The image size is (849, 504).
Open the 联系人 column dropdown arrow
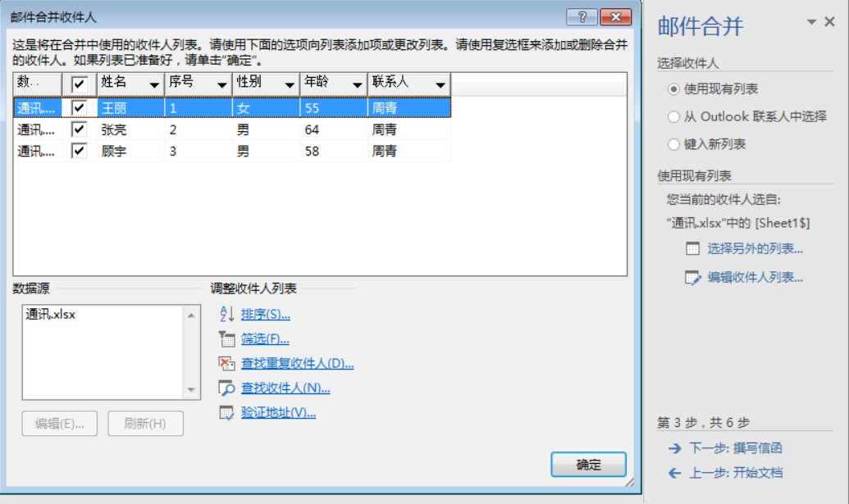(440, 84)
